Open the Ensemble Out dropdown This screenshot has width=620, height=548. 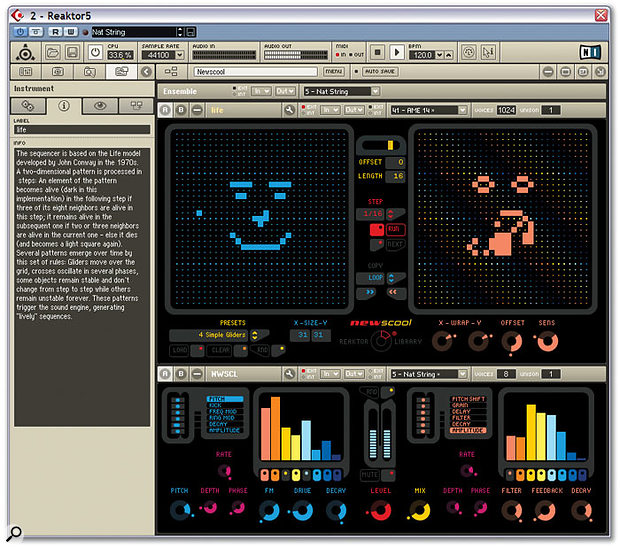[x=285, y=91]
